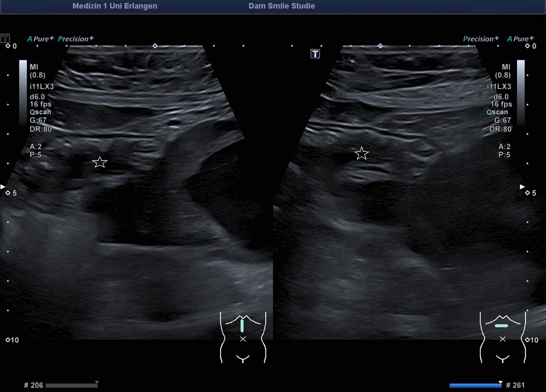Click the Dam Smile Studie title
This screenshot has width=546, height=392.
coord(282,6)
